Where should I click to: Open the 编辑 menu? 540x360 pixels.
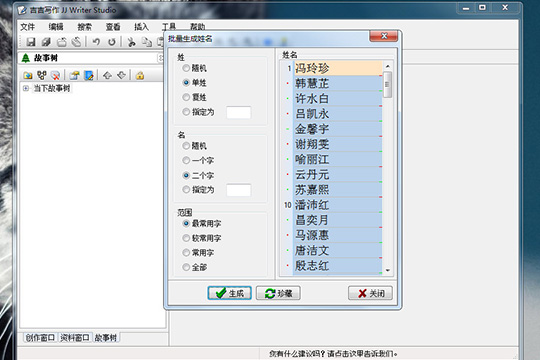click(x=56, y=27)
